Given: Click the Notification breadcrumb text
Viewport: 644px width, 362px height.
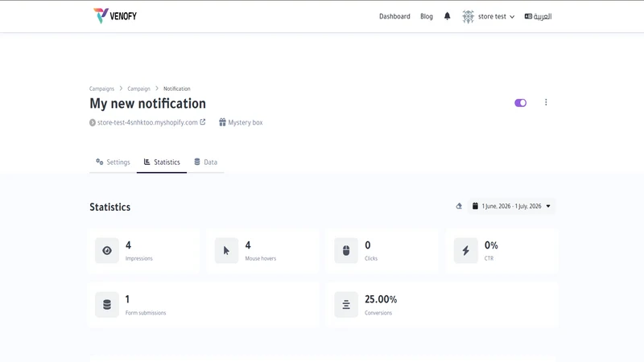Looking at the screenshot, I should click(176, 88).
